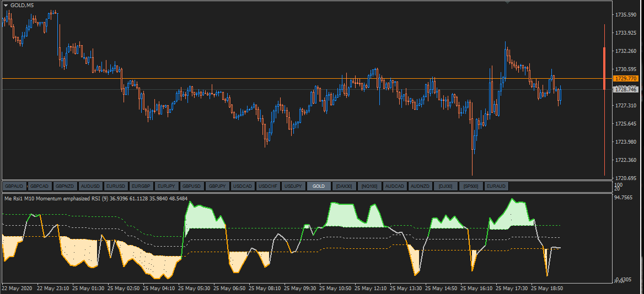Click the 1722.360 price scale value
Viewport: 644px width, 294px height.
coord(625,160)
